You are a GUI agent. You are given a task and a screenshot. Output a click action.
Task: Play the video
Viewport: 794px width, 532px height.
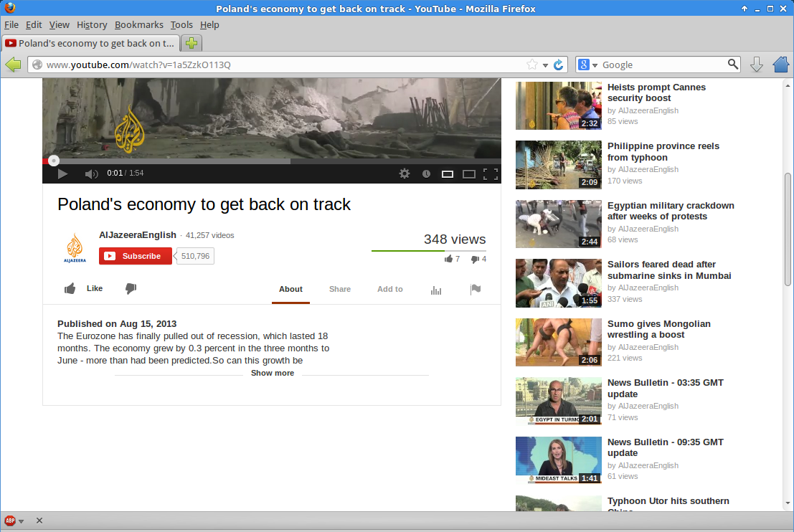point(62,174)
